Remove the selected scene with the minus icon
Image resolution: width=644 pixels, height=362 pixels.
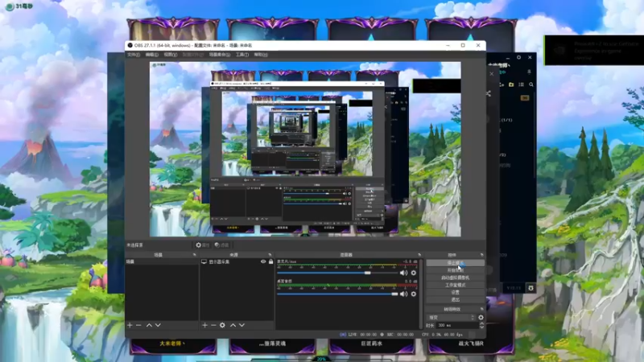pos(138,325)
